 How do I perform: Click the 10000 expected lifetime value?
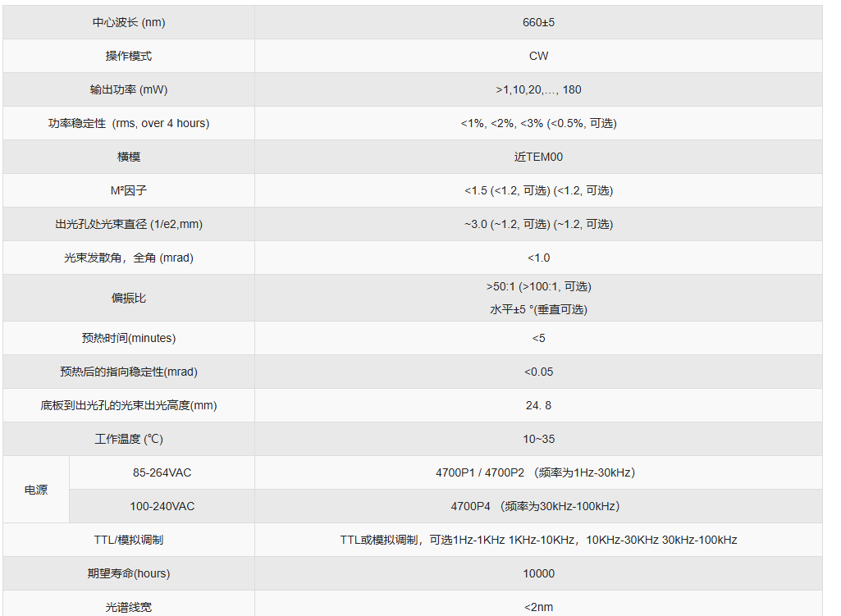[538, 573]
